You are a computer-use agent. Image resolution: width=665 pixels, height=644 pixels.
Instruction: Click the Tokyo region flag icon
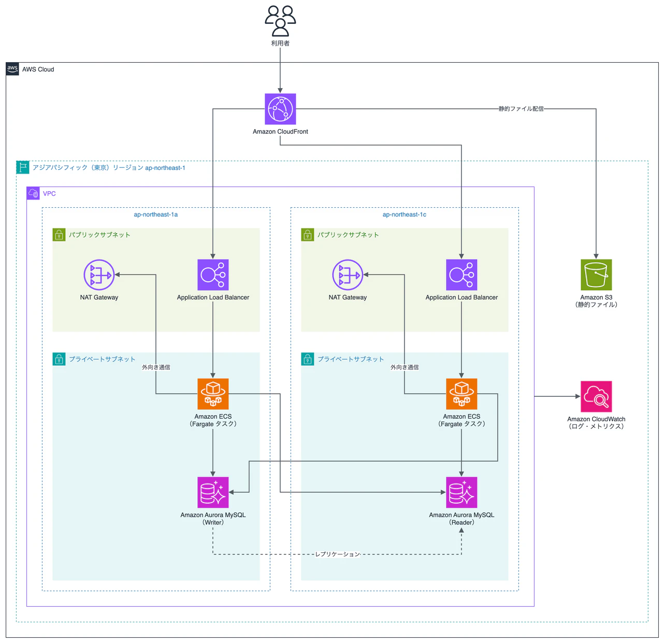pos(23,167)
